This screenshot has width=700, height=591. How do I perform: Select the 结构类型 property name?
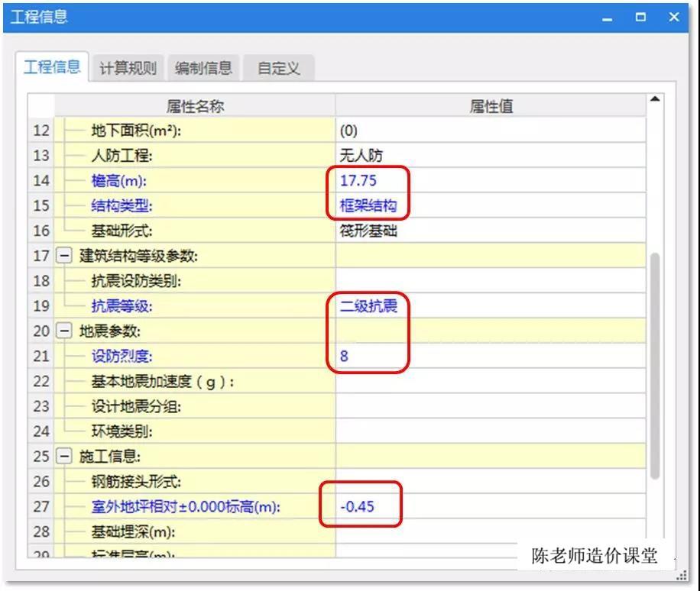pos(122,205)
